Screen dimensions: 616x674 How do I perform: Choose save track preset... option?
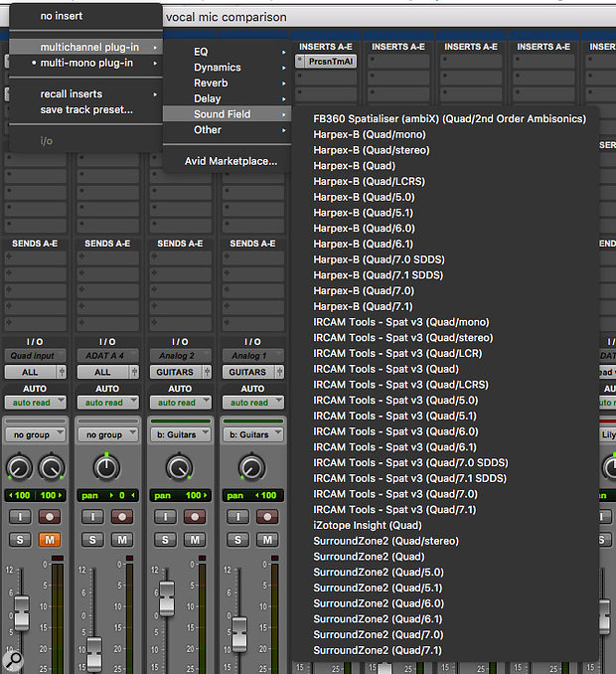(x=85, y=109)
